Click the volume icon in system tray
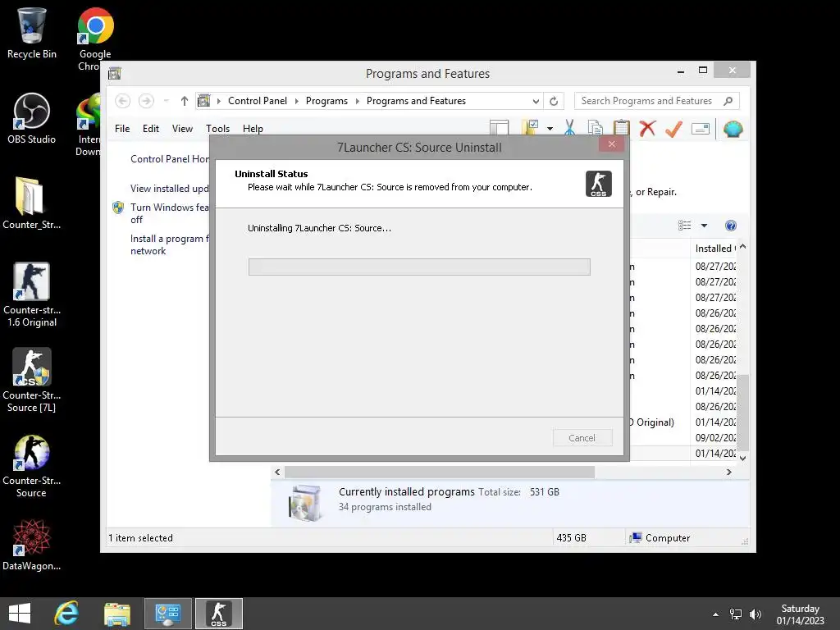840x630 pixels. tap(756, 614)
